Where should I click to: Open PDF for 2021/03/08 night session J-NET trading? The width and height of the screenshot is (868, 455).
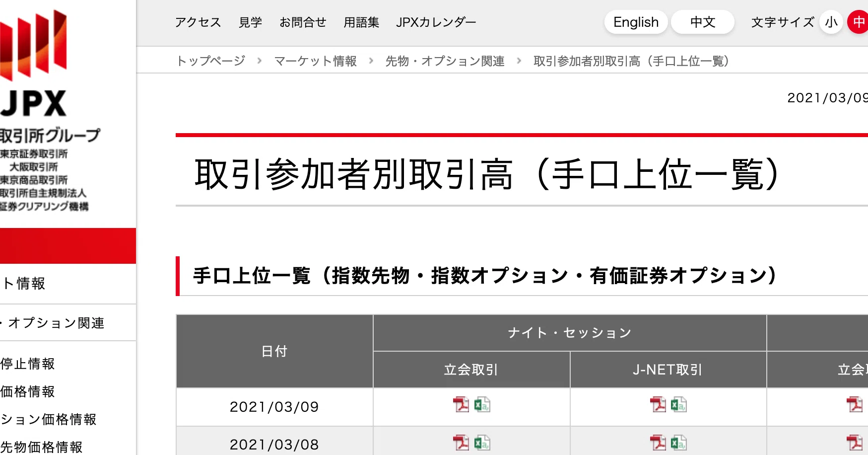658,442
